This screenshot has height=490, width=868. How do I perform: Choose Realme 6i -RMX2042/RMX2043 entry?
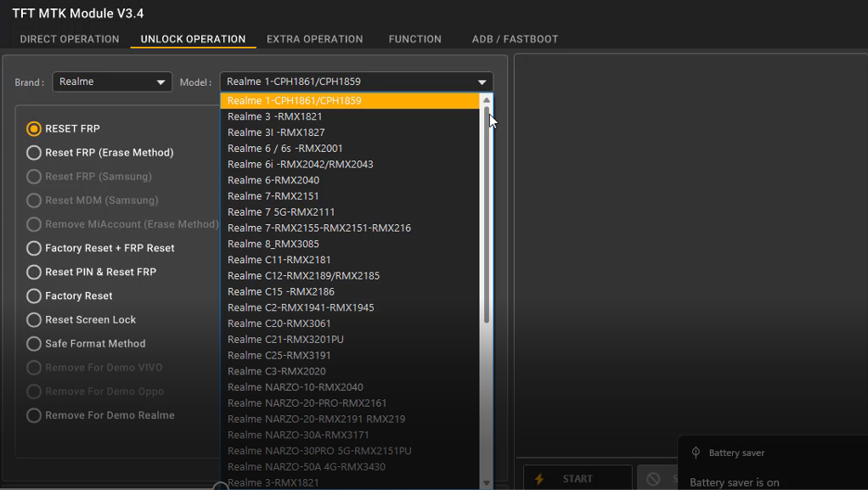click(350, 165)
